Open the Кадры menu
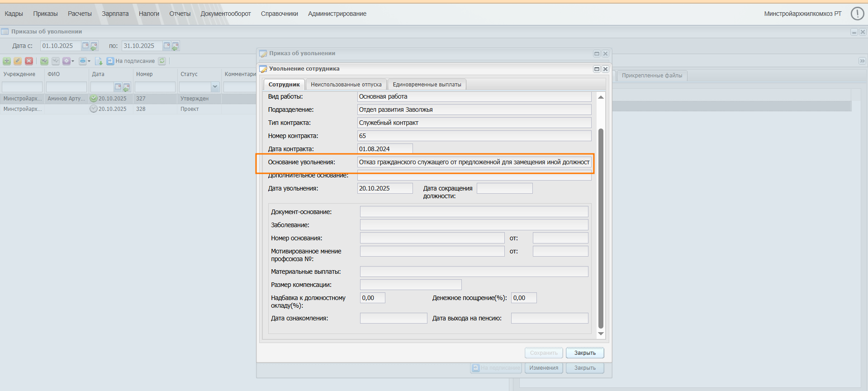The image size is (868, 391). [14, 14]
